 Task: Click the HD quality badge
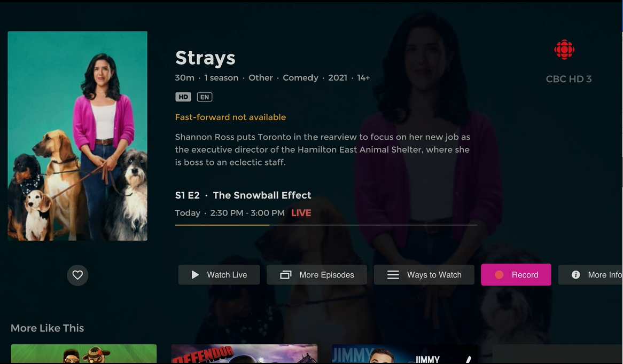(x=183, y=97)
